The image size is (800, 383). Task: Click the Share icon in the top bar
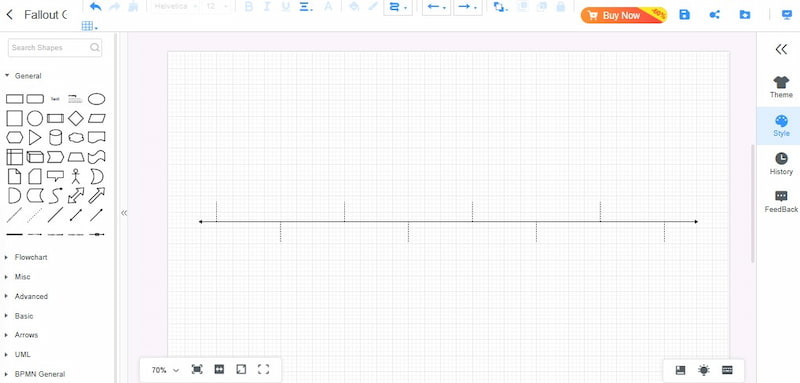click(715, 15)
